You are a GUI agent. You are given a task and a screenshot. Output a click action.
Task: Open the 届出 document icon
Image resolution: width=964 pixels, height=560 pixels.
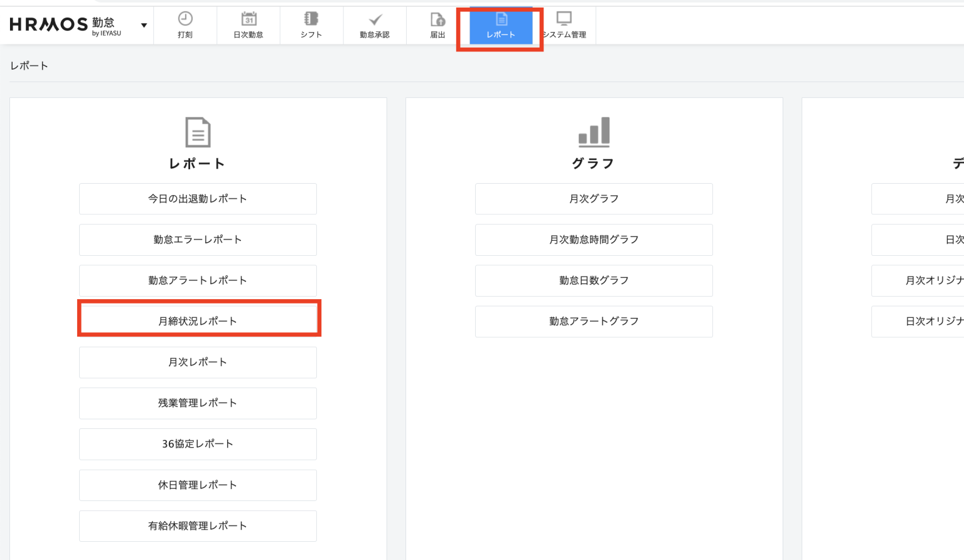(x=437, y=19)
